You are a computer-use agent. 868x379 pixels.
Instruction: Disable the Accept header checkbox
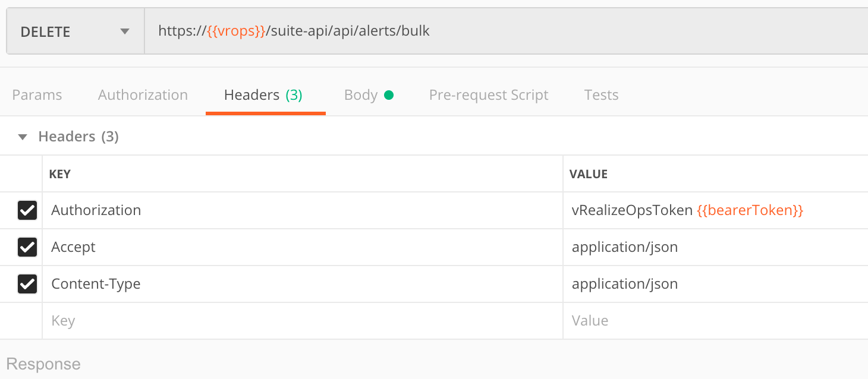27,247
